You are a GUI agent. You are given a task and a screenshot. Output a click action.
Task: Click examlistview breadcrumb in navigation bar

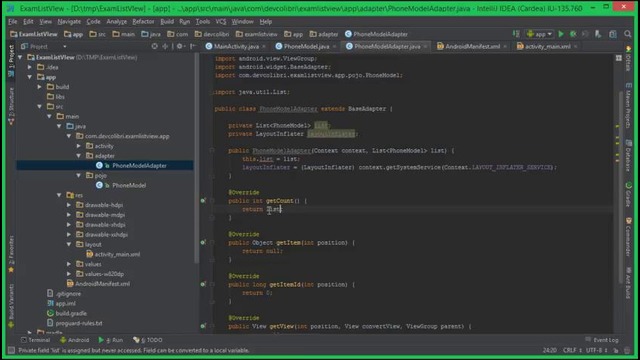click(256, 34)
